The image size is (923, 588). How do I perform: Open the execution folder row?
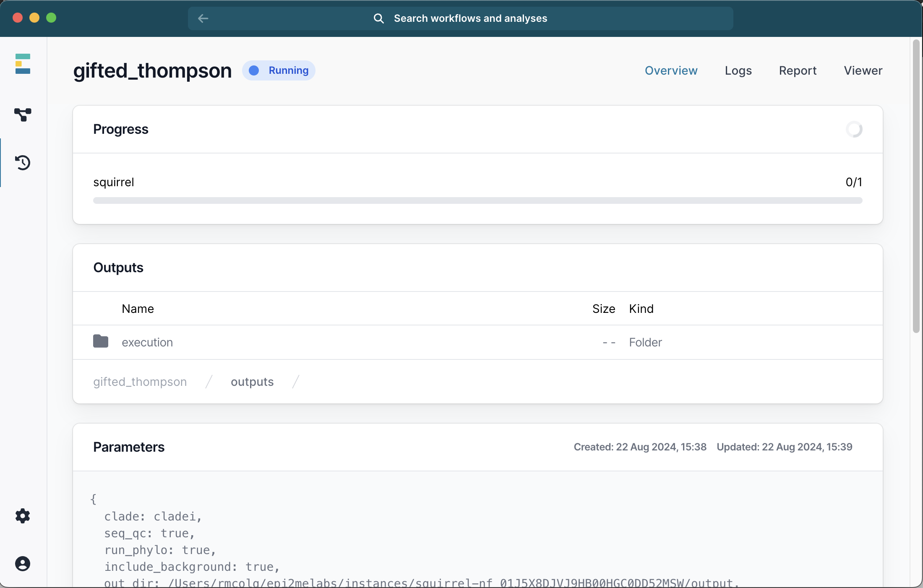(147, 342)
